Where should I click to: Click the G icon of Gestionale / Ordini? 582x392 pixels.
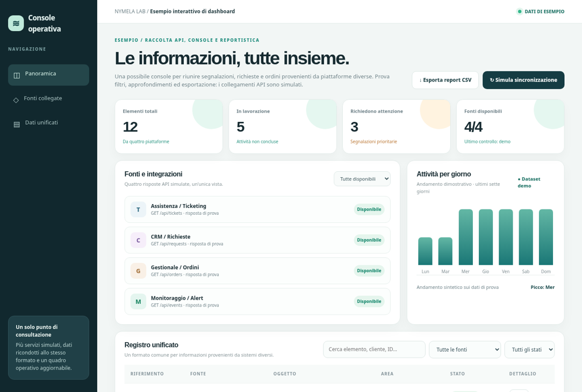(138, 271)
